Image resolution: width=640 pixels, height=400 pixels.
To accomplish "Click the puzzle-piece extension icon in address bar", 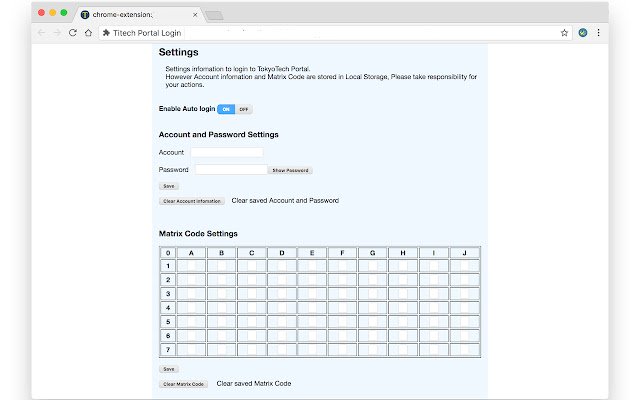I will point(106,33).
